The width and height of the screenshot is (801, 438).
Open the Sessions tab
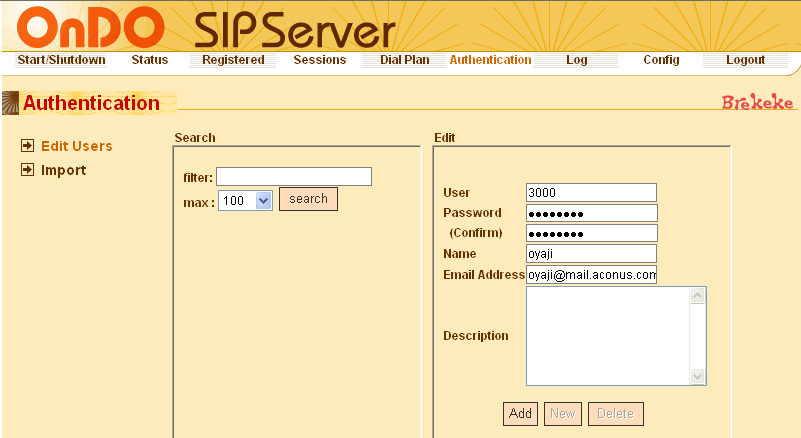tap(319, 60)
